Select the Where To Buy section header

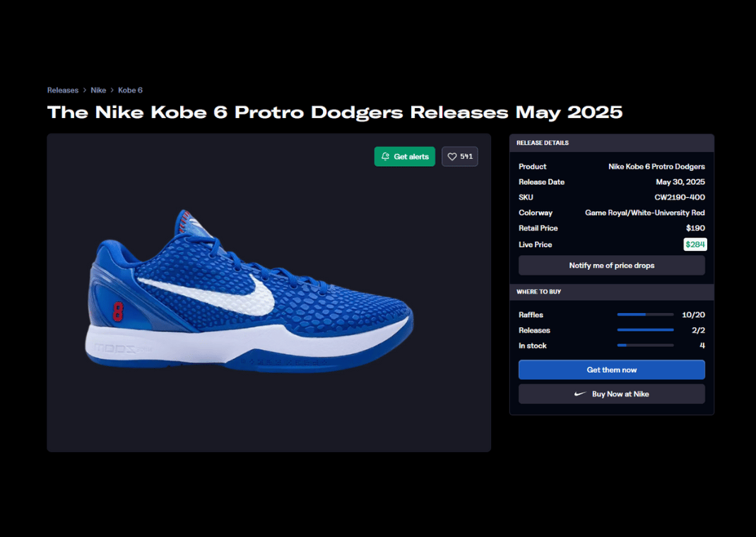pyautogui.click(x=611, y=292)
